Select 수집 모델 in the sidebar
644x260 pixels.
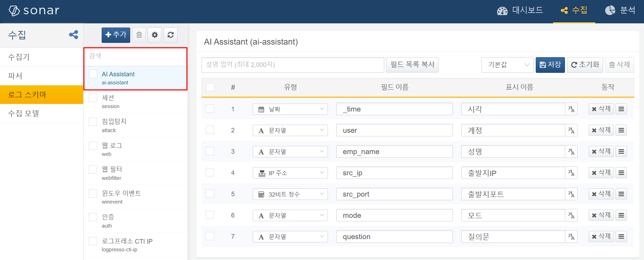(x=41, y=113)
